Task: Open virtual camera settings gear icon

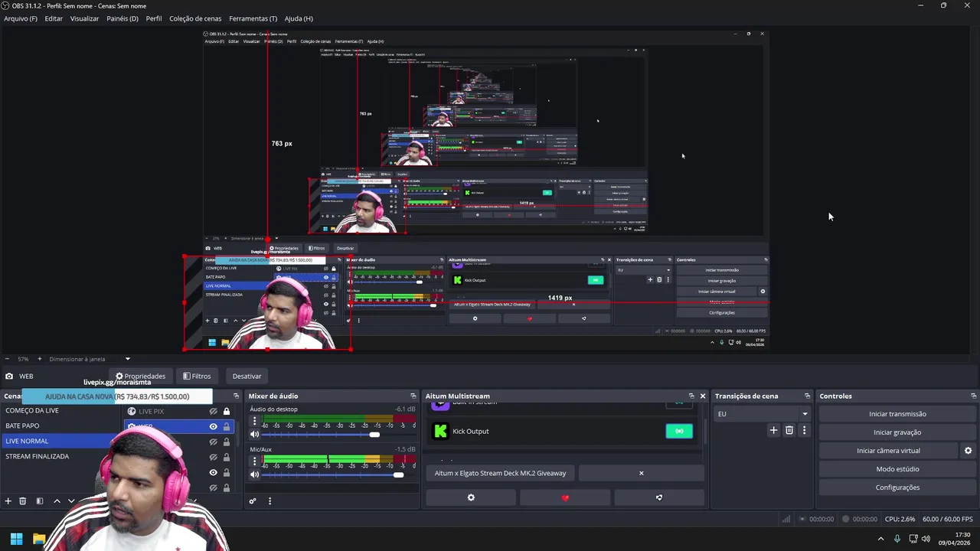Action: tap(968, 451)
